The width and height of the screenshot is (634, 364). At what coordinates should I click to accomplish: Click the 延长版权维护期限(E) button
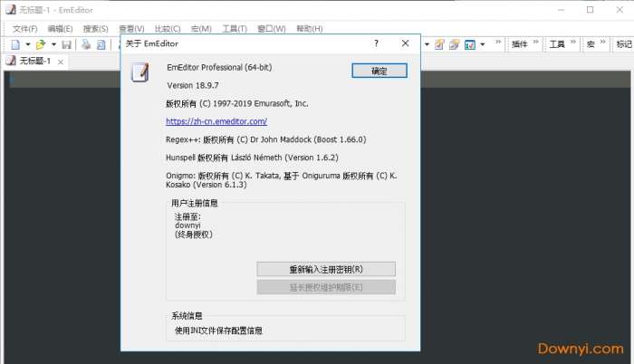click(326, 287)
